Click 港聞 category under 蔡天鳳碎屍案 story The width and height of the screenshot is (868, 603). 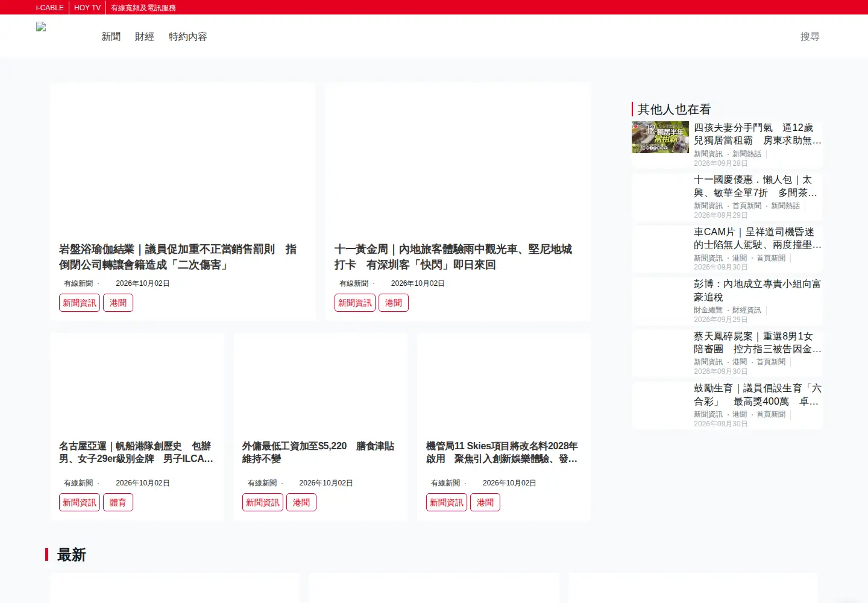pyautogui.click(x=740, y=362)
